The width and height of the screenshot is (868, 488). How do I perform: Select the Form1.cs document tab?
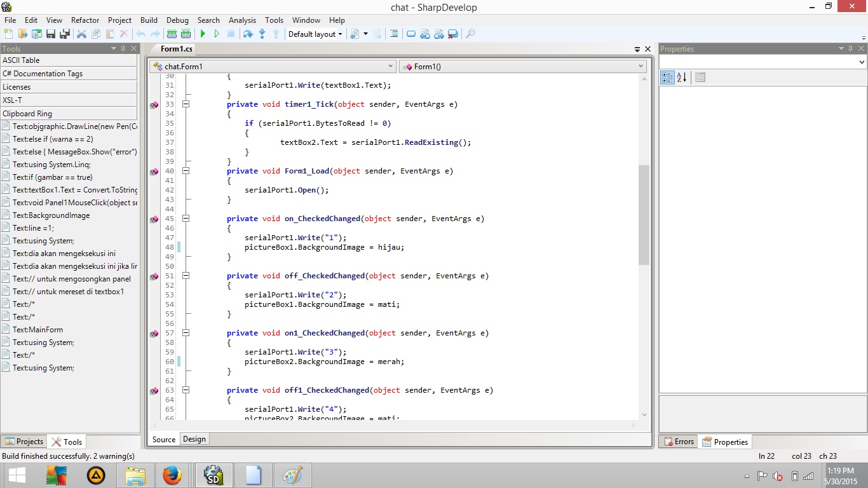coord(176,49)
